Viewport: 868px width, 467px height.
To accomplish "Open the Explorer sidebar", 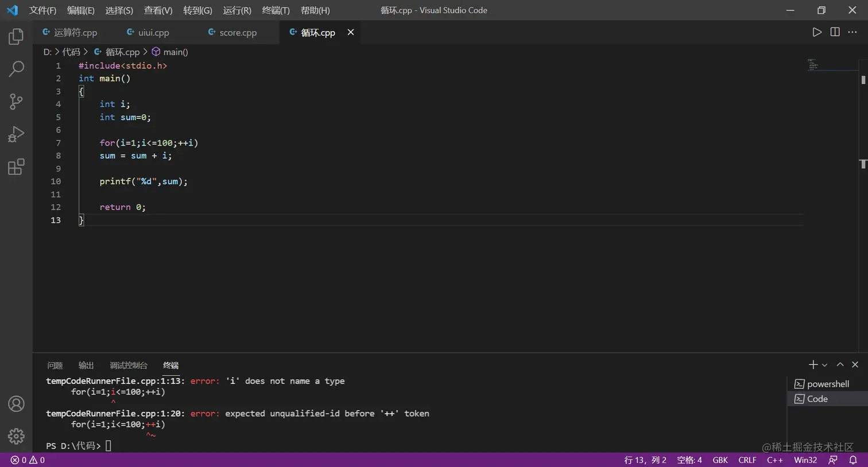I will pyautogui.click(x=15, y=36).
